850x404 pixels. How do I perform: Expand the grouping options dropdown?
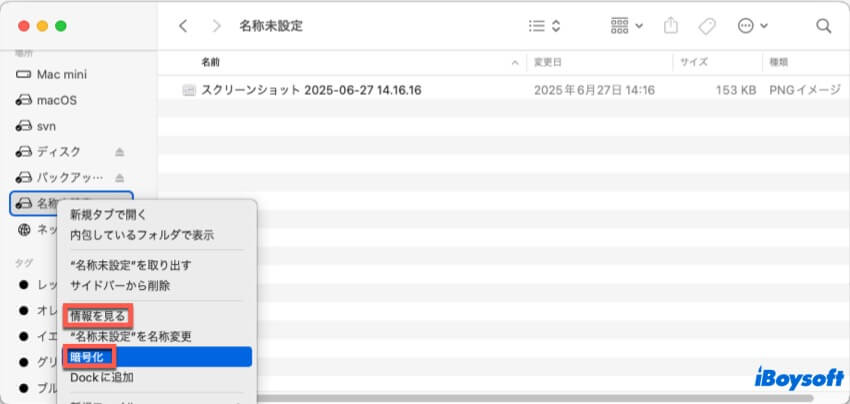point(625,26)
